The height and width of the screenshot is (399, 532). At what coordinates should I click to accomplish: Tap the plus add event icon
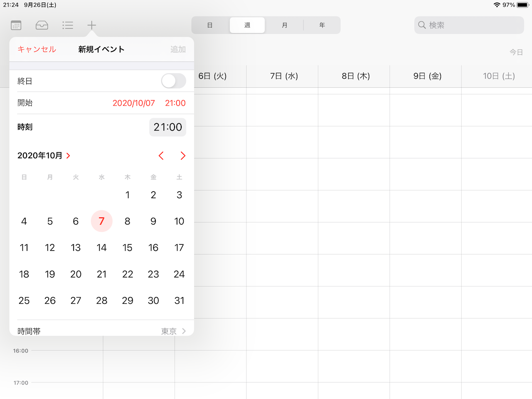91,25
